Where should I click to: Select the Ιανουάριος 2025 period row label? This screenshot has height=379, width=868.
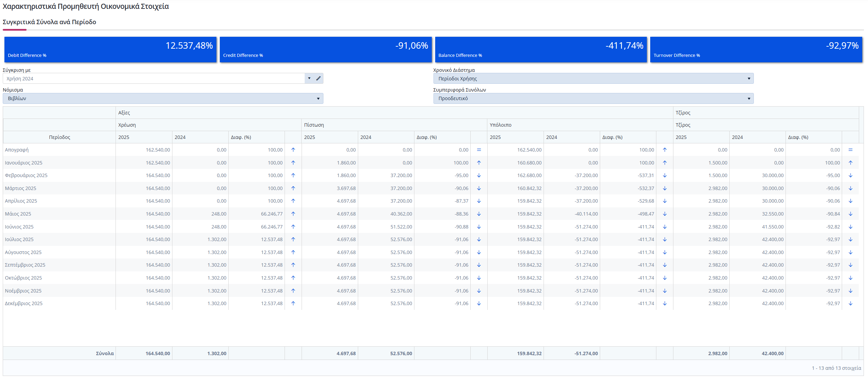pyautogui.click(x=24, y=163)
